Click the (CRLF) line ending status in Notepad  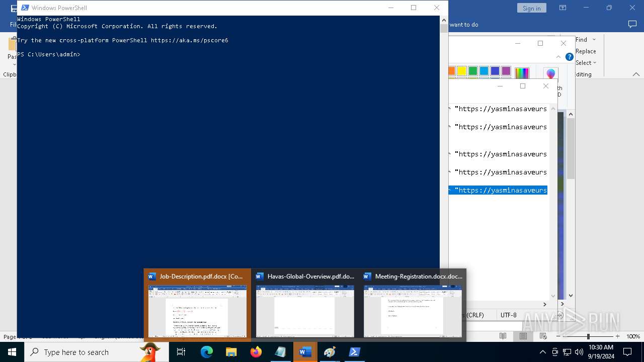(x=473, y=315)
